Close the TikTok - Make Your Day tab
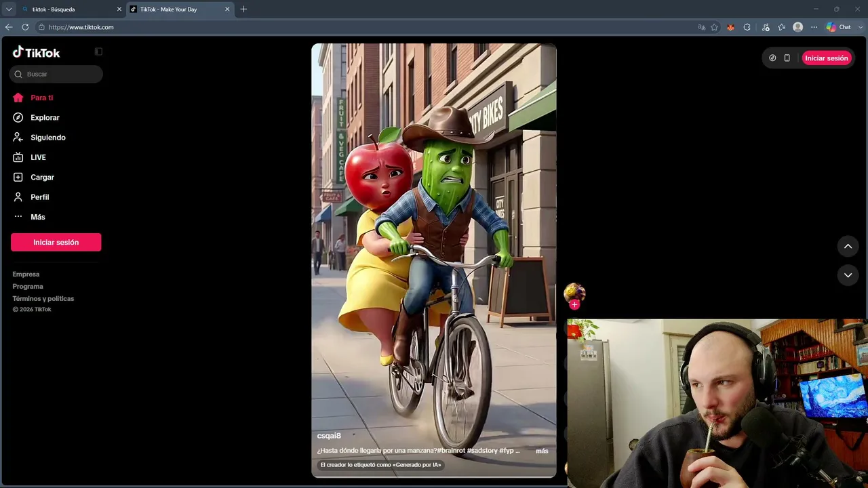 click(227, 9)
